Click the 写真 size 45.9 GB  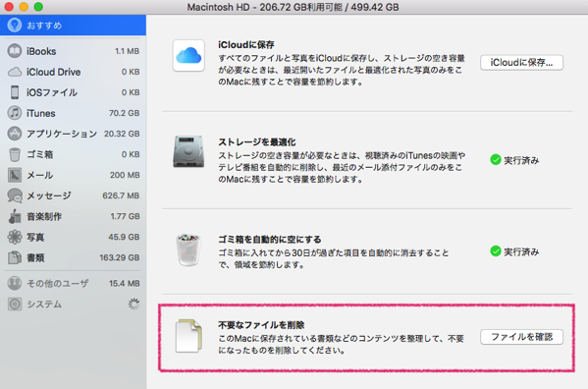pos(124,237)
